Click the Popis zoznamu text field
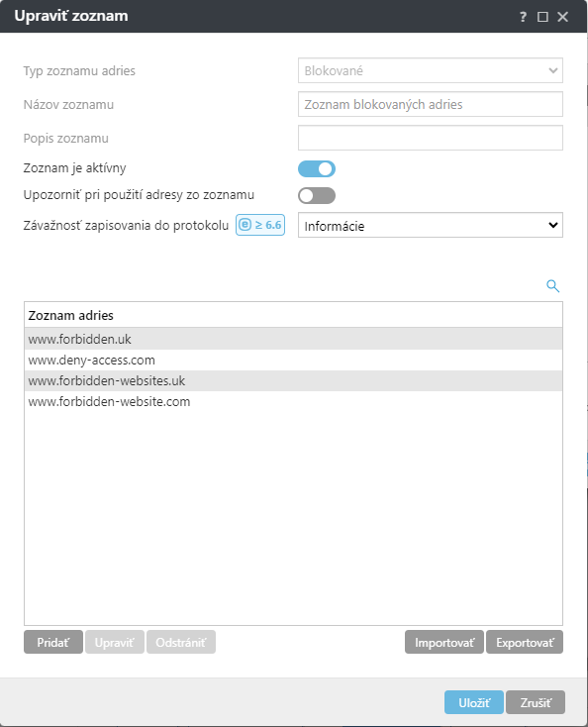 (x=430, y=138)
